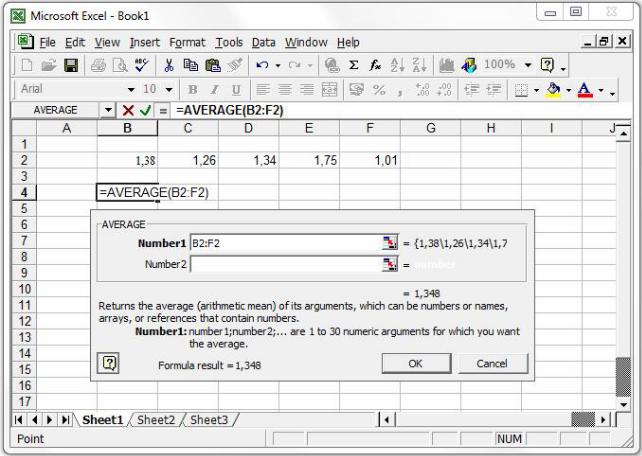Open the Fill Color dropdown arrow

[x=569, y=90]
